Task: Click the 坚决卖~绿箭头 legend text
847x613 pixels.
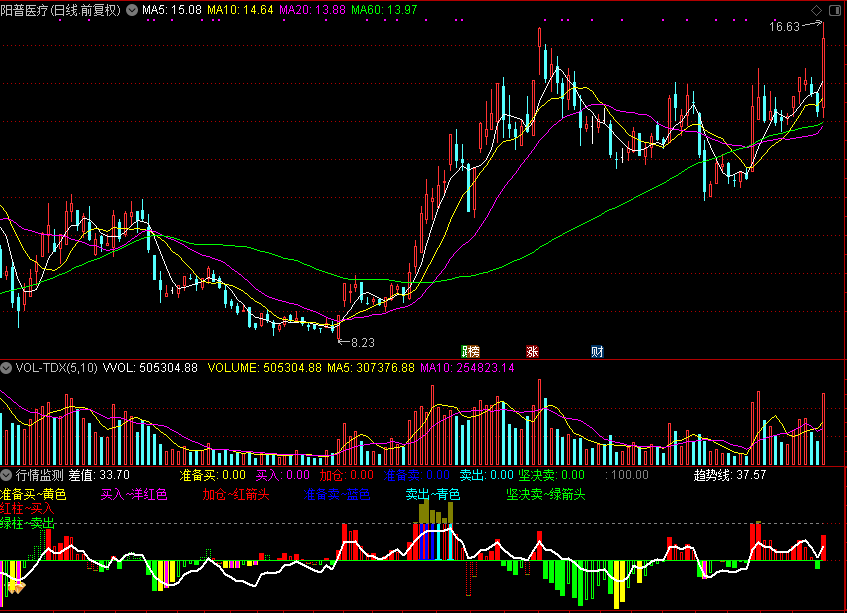Action: pyautogui.click(x=546, y=494)
